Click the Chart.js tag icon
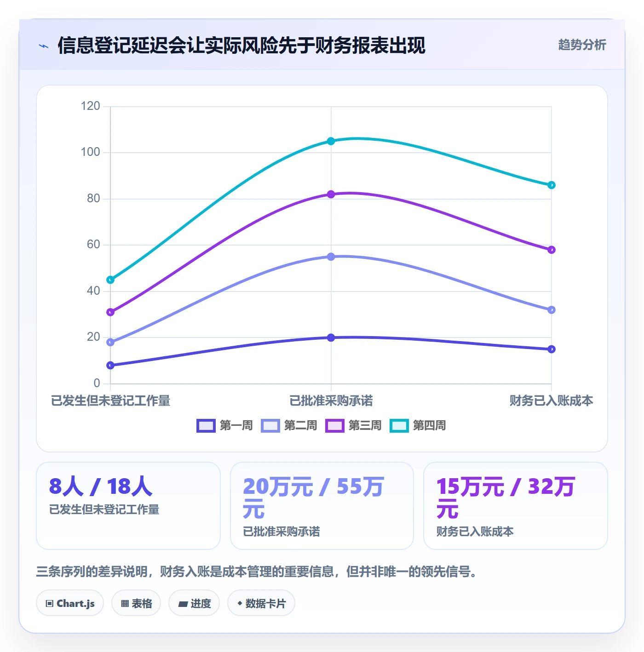 [50, 604]
